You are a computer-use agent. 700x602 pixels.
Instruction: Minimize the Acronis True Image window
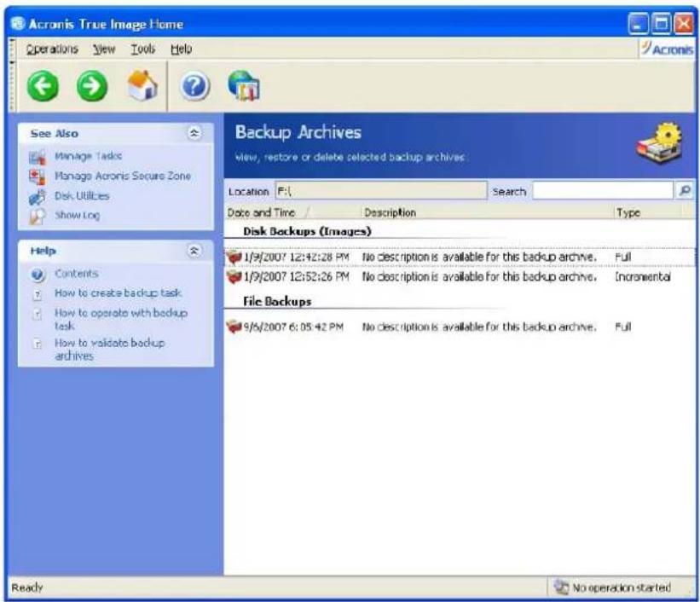click(638, 24)
